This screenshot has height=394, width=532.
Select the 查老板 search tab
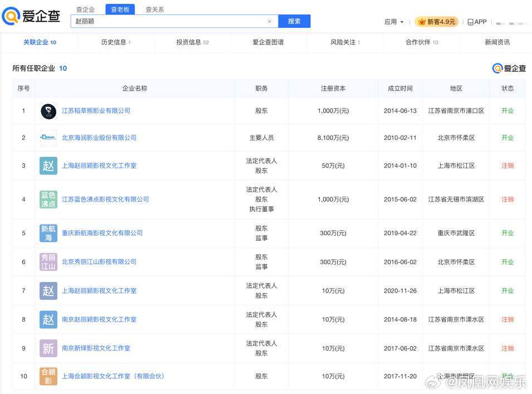(x=120, y=9)
